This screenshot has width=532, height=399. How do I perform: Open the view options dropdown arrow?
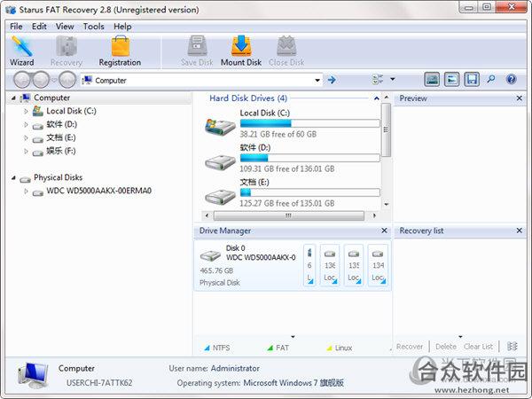pyautogui.click(x=393, y=79)
